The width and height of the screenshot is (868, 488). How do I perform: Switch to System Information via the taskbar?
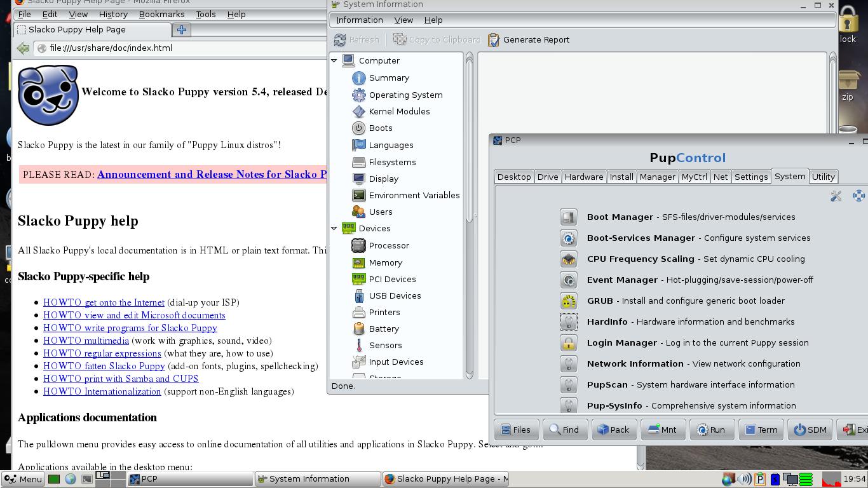tap(318, 479)
